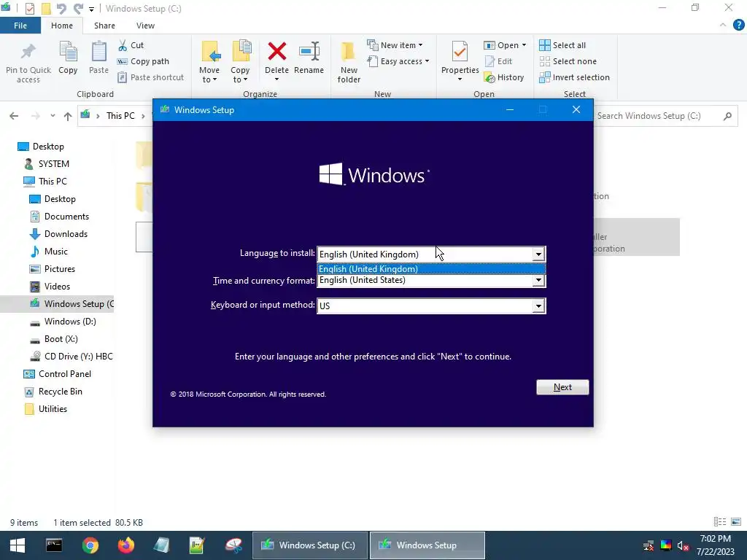Switch to Windows Setup (C:) taskbar button
747x560 pixels.
(310, 545)
